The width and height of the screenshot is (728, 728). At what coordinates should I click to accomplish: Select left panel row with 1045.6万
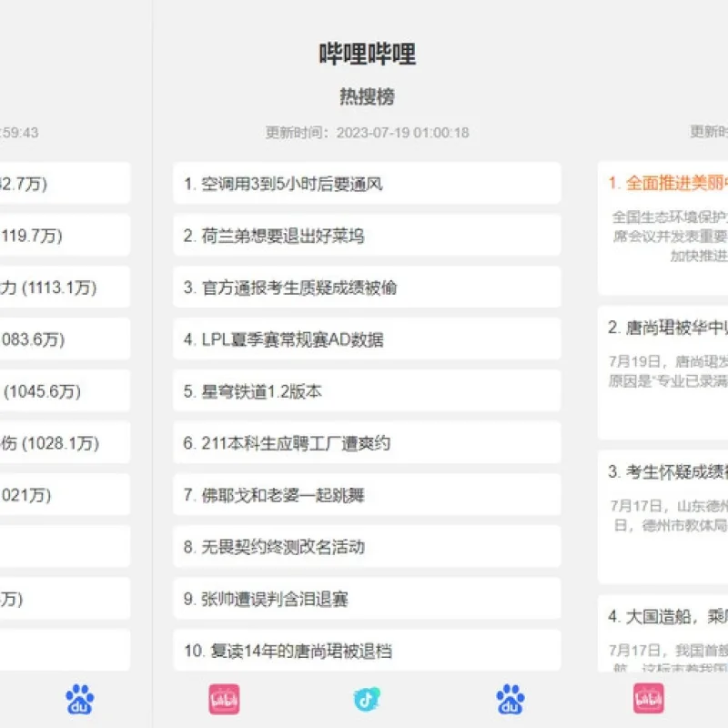coord(65,391)
